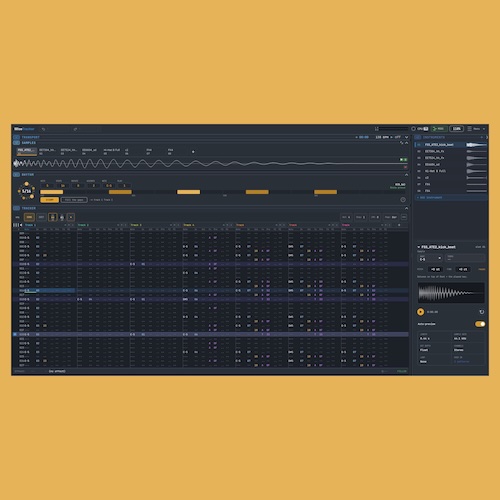Click the Fill the gaps button
The image size is (500, 500).
pyautogui.click(x=74, y=200)
